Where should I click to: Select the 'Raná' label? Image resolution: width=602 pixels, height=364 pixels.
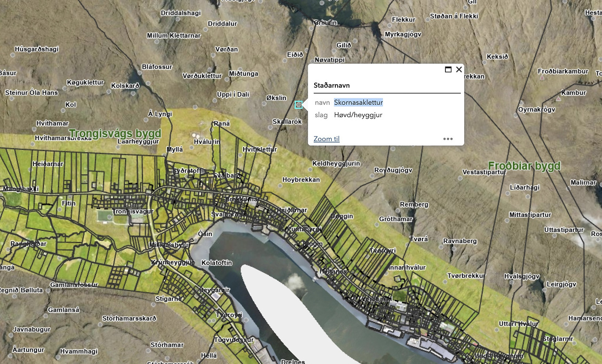(x=222, y=123)
